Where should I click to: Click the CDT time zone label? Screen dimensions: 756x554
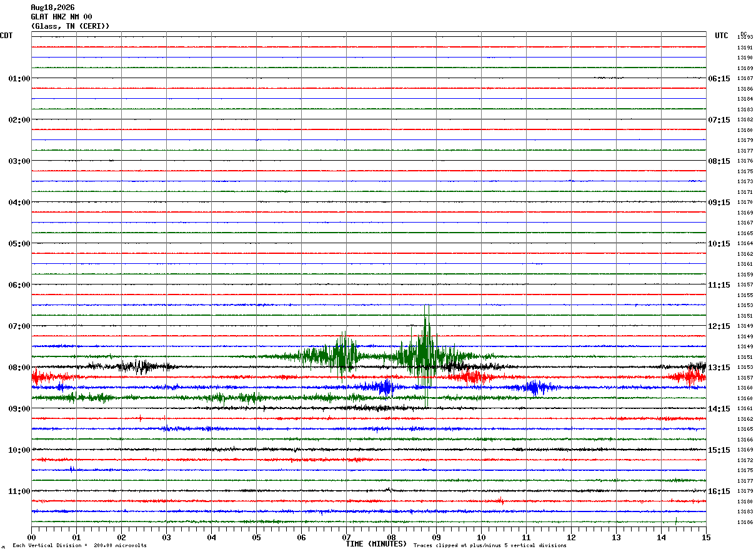point(6,36)
